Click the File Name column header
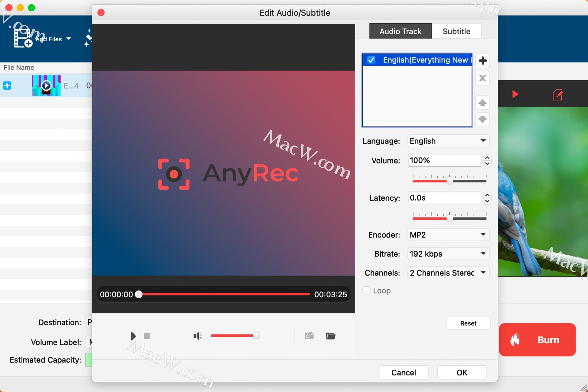Image resolution: width=588 pixels, height=392 pixels. [41, 67]
